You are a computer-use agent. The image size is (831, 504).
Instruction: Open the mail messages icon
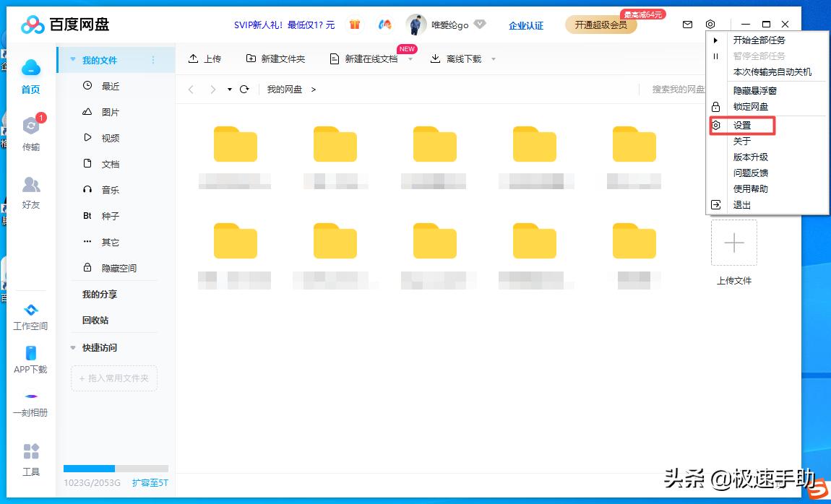687,25
